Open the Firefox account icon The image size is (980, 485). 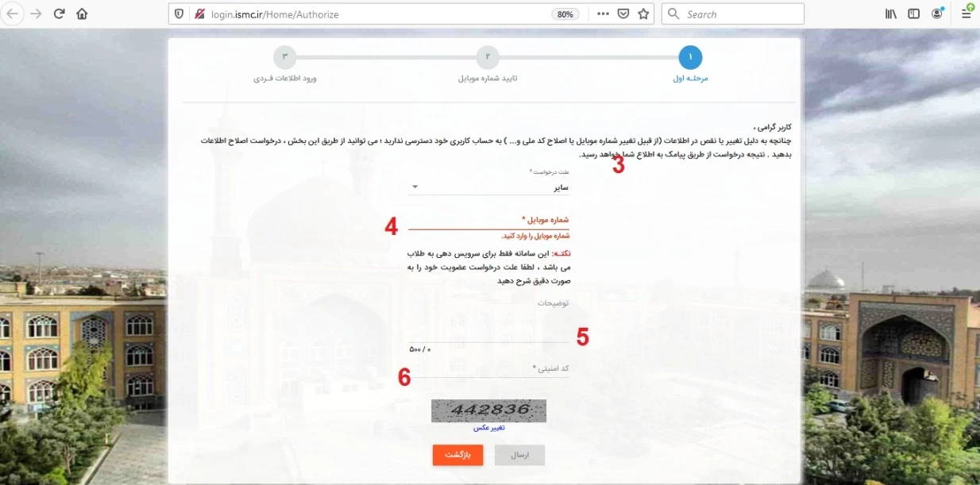[938, 13]
